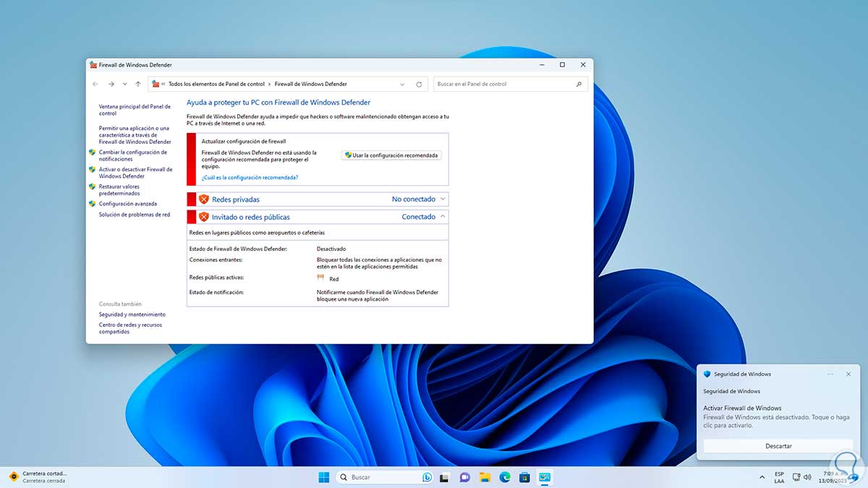Screen dimensions: 868x488
Task: Show hidden tray icons chevron
Action: 762,477
